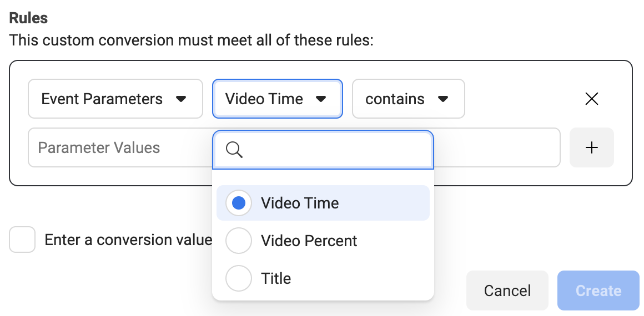Image resolution: width=644 pixels, height=316 pixels.
Task: Cancel the custom conversion dialog
Action: [507, 290]
